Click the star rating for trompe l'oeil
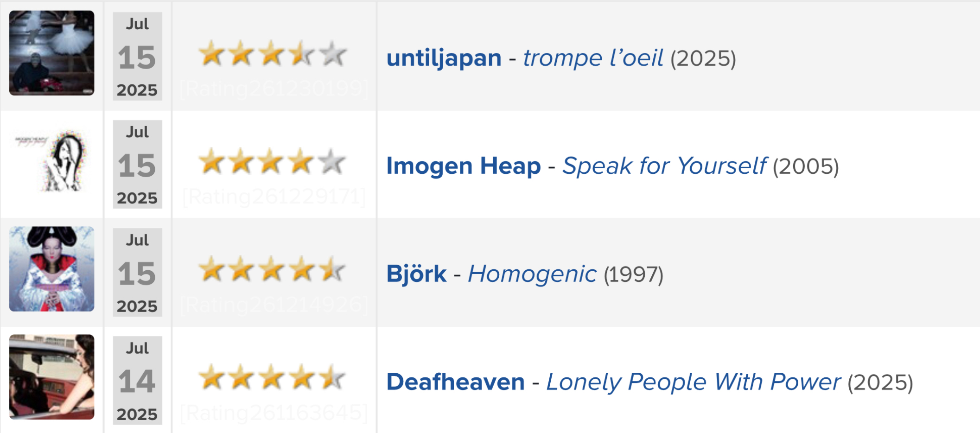This screenshot has width=980, height=433. pos(273,54)
